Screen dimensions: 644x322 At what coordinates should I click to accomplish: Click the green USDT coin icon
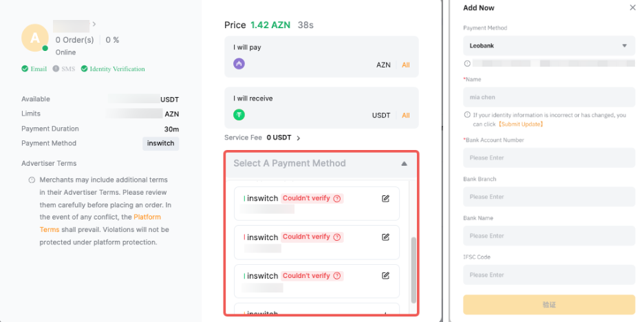[239, 115]
